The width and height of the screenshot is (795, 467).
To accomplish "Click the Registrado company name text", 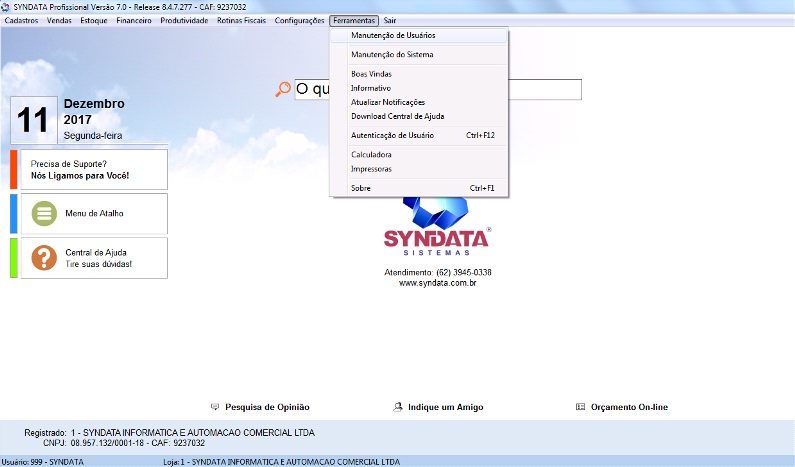I will (x=193, y=433).
